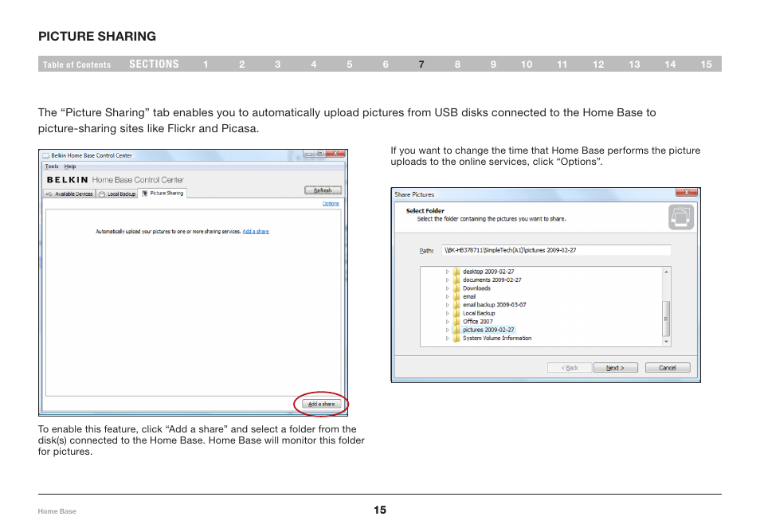The image size is (760, 532).
Task: Click the folder tree scroll up arrow
Action: click(x=667, y=272)
